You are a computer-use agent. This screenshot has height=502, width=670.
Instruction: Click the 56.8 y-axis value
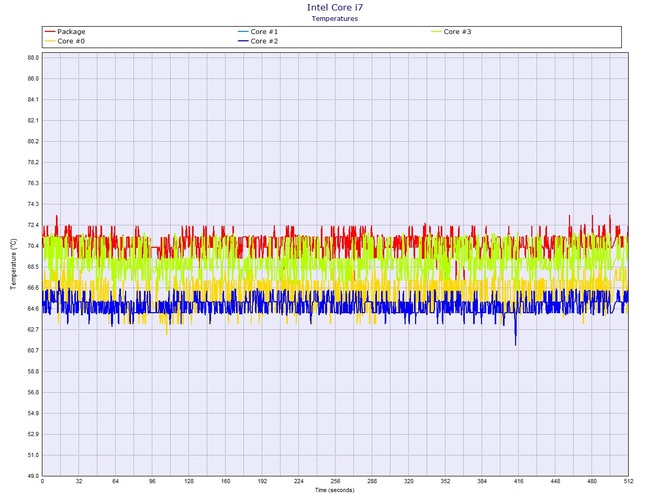pyautogui.click(x=33, y=392)
